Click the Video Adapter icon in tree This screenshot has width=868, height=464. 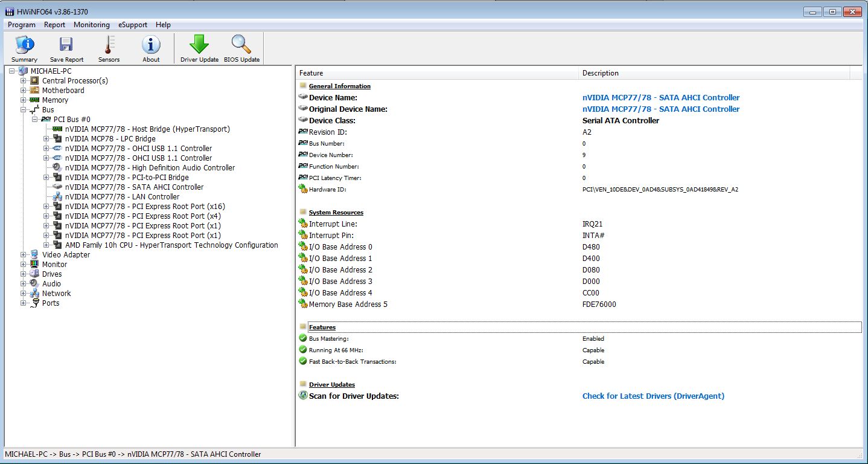pos(34,255)
